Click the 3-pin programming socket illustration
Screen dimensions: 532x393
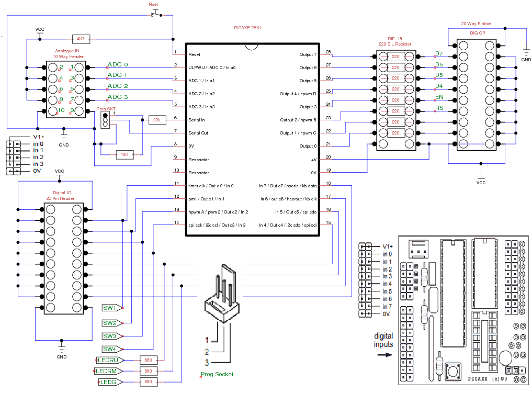click(x=222, y=294)
